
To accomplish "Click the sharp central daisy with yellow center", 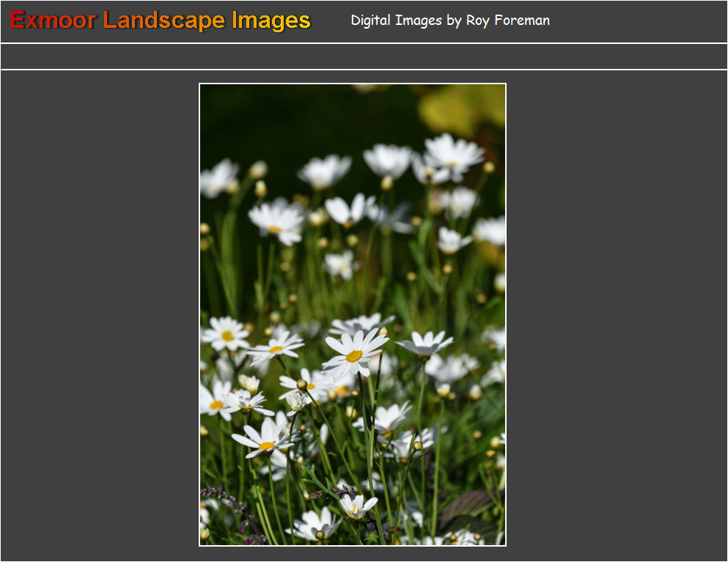I will (x=354, y=355).
